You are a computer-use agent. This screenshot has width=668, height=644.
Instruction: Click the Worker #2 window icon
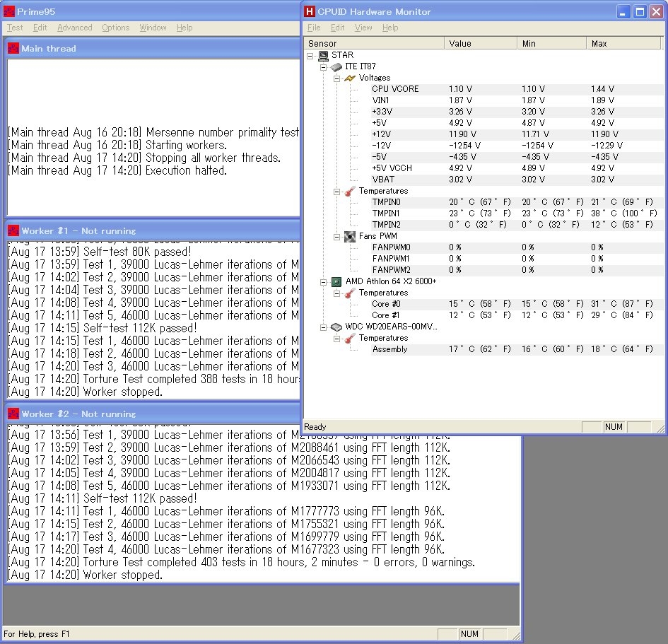pyautogui.click(x=13, y=414)
